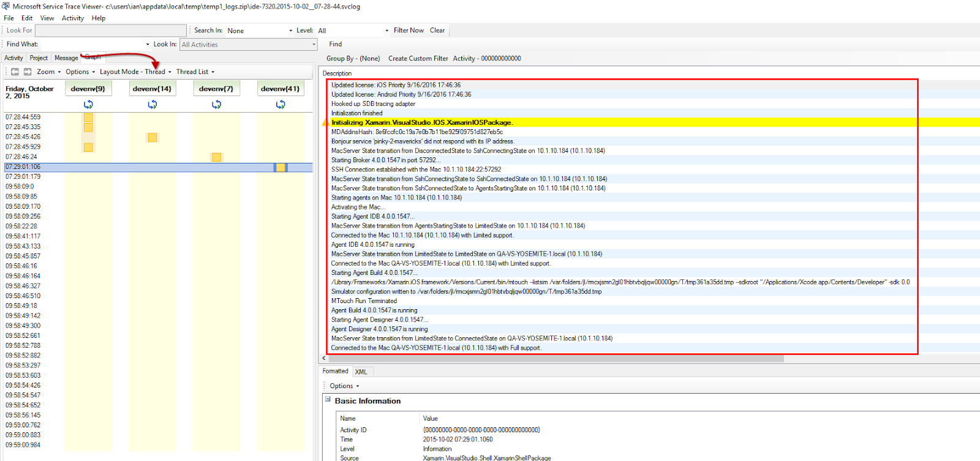Click the Service Trace Viewer app icon

pos(6,6)
